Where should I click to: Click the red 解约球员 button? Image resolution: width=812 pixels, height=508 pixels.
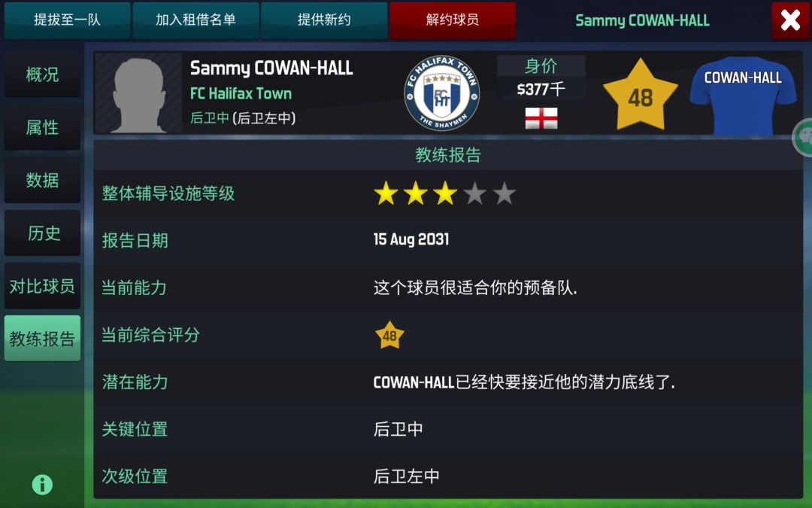click(x=453, y=20)
